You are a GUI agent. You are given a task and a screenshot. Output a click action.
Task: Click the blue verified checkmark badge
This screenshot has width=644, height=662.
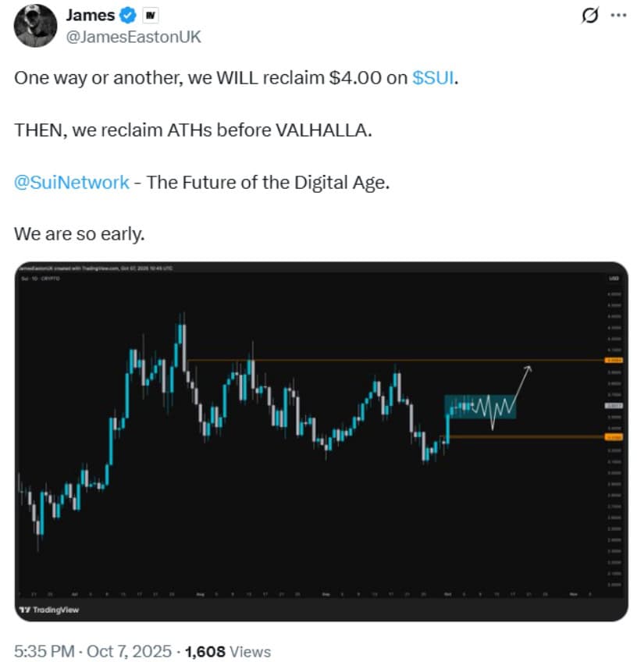(x=131, y=14)
